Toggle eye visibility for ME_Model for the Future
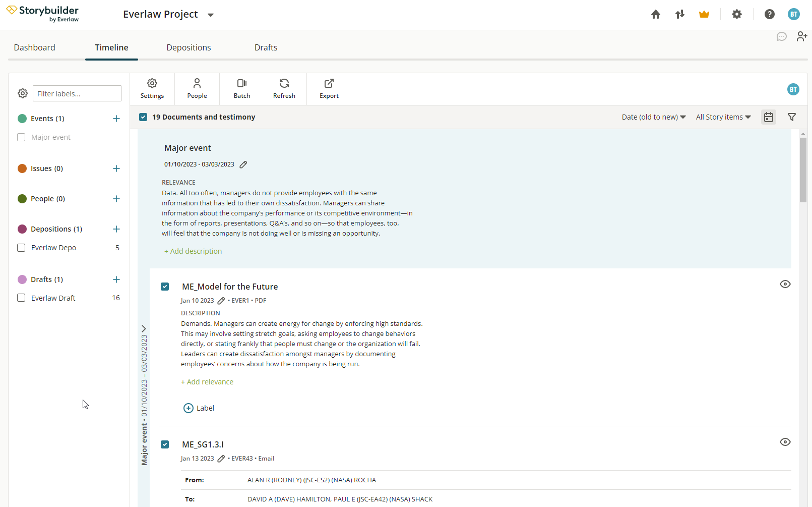The height and width of the screenshot is (507, 812). (785, 284)
